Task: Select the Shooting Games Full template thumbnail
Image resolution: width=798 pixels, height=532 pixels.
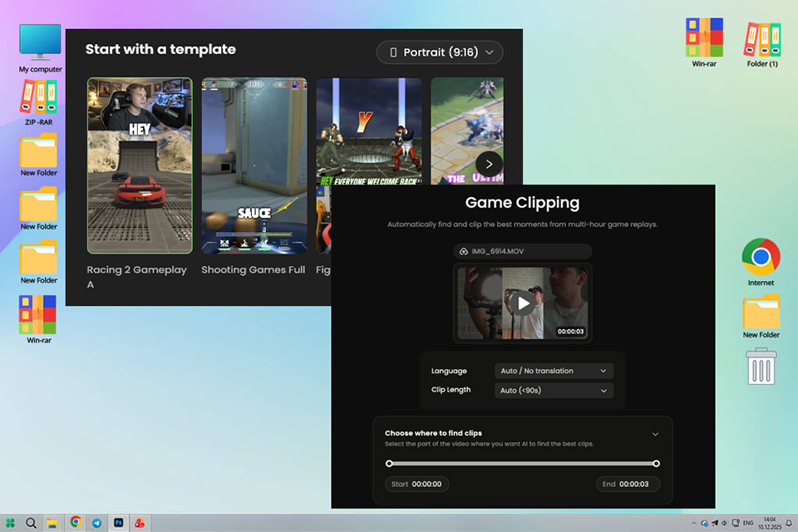Action: click(x=254, y=165)
